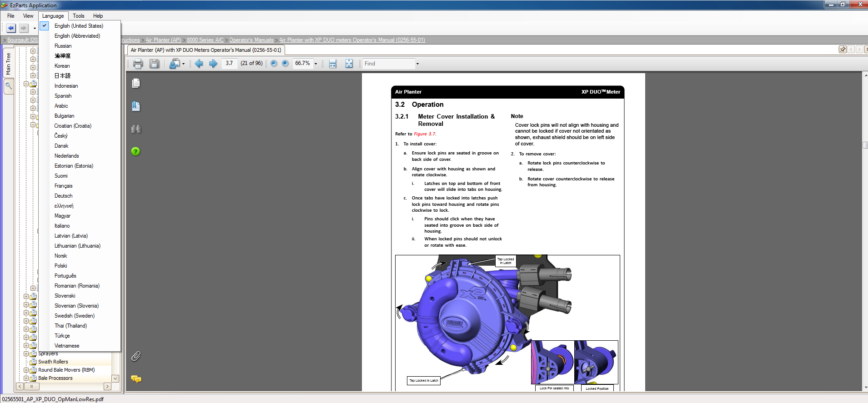Open the attachments paperclip panel

[x=136, y=356]
